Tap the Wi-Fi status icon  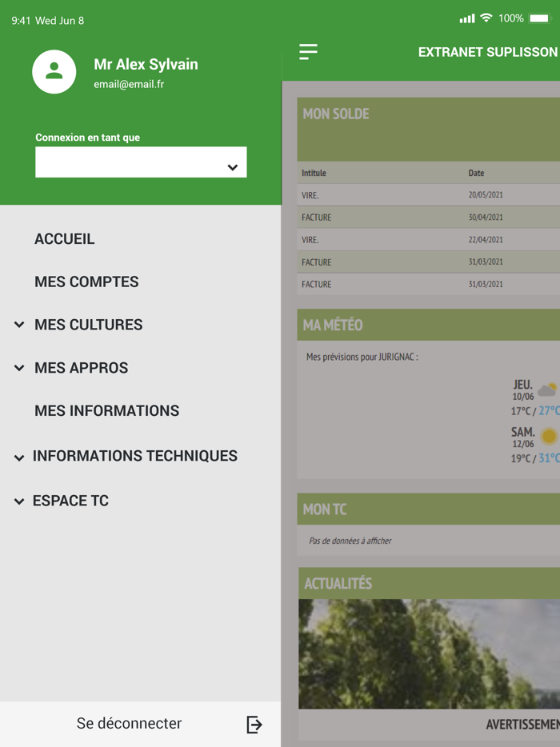[x=486, y=18]
